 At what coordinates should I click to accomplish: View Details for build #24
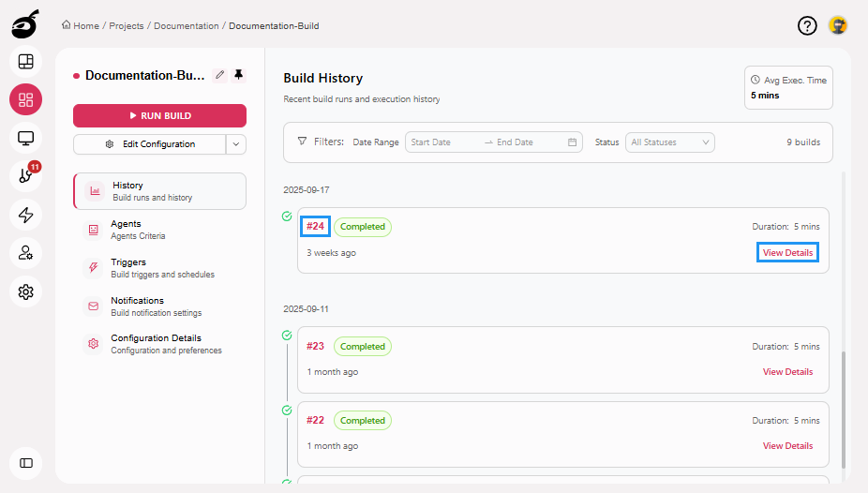click(787, 252)
